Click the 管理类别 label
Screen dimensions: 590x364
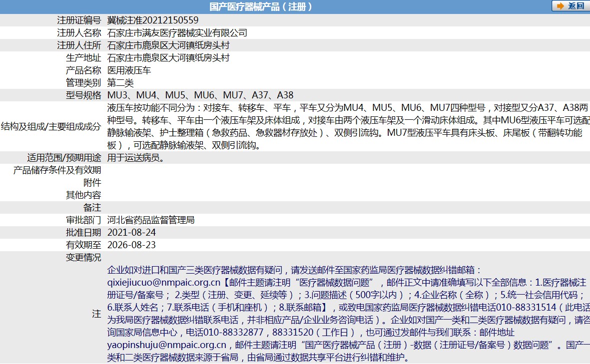pos(83,83)
